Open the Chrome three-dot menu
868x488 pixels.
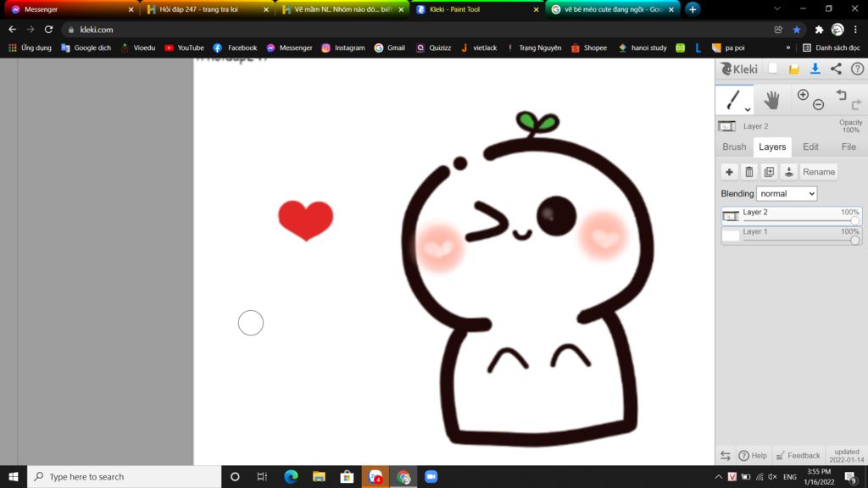click(856, 30)
